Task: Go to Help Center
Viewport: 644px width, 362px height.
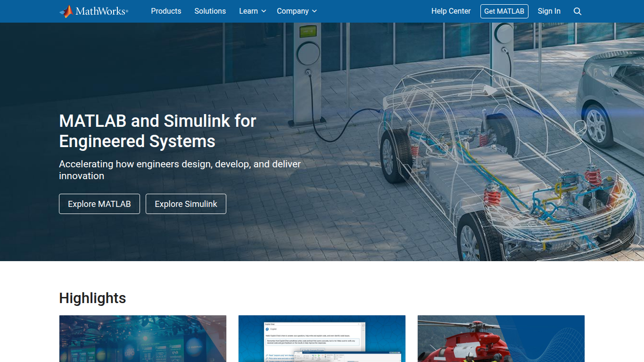Action: click(451, 11)
